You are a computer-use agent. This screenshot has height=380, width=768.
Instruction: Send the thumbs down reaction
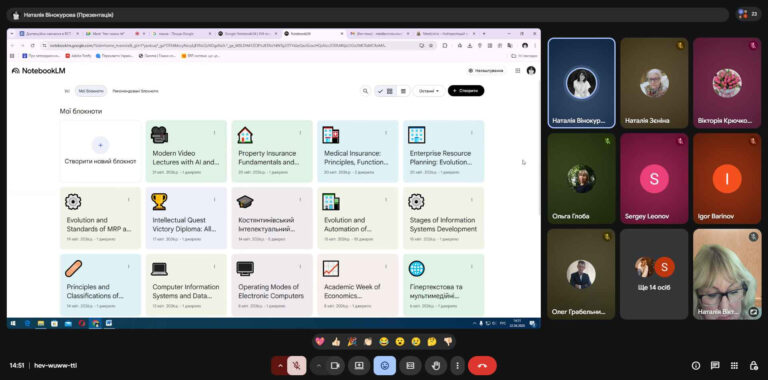448,342
